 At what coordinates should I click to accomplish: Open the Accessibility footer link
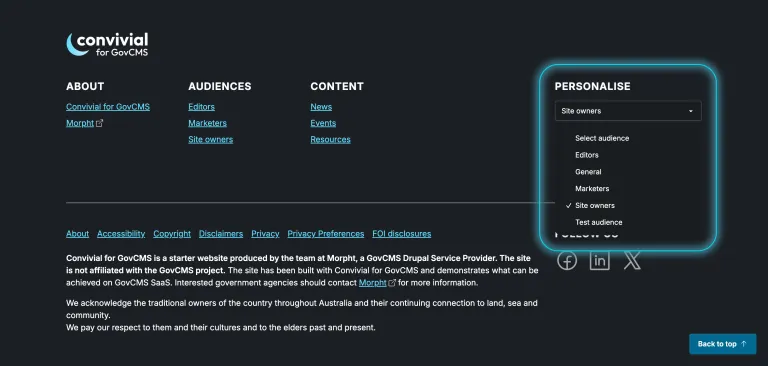(x=121, y=234)
